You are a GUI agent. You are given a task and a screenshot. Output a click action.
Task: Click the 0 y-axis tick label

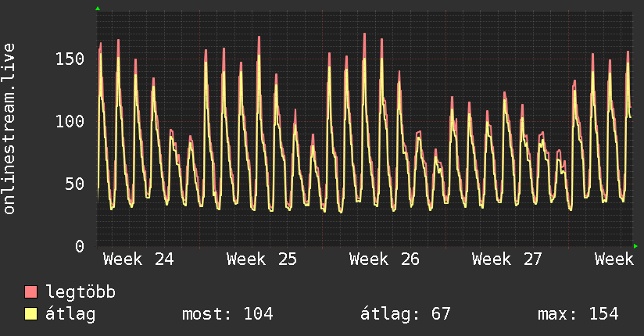[80, 246]
